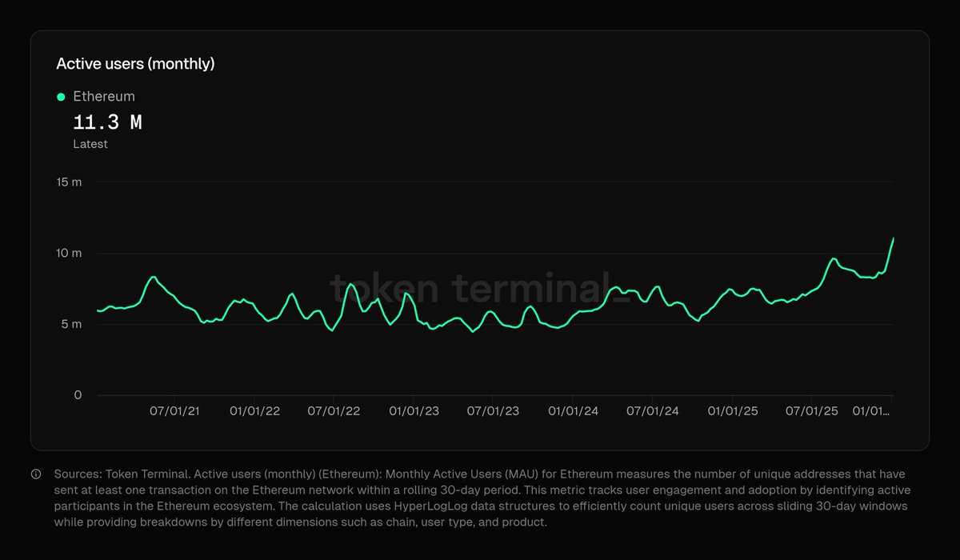Click the 07/01/21 x-axis date
Image resolution: width=960 pixels, height=560 pixels.
[x=175, y=411]
